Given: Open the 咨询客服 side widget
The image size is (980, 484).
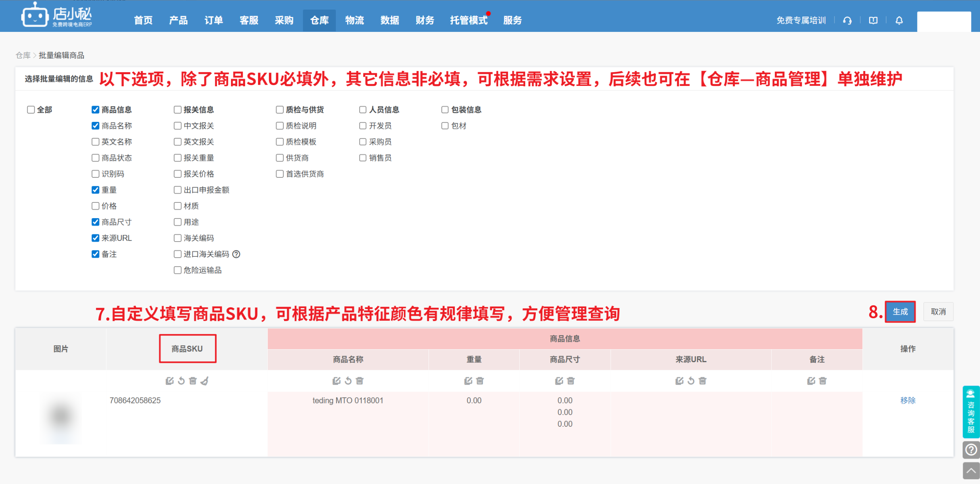Looking at the screenshot, I should (x=971, y=411).
